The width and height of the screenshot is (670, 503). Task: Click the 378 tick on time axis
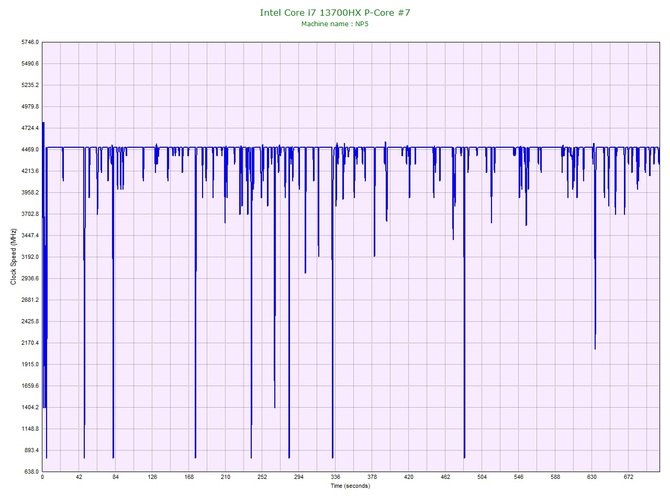372,477
